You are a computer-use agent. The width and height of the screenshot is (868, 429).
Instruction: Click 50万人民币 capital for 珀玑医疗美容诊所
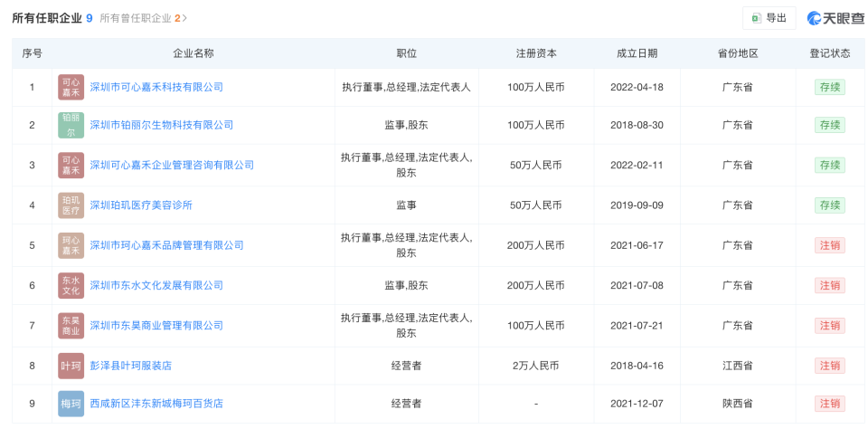pos(536,205)
